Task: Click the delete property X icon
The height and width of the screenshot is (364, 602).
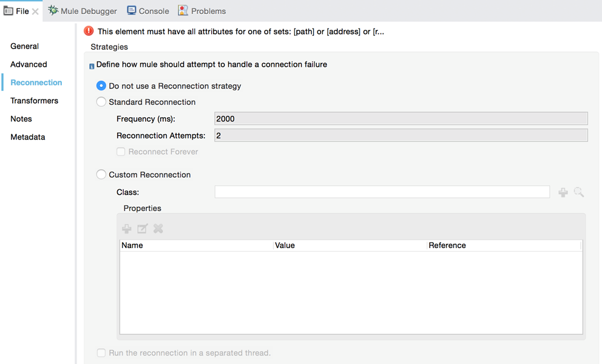Action: coord(158,229)
